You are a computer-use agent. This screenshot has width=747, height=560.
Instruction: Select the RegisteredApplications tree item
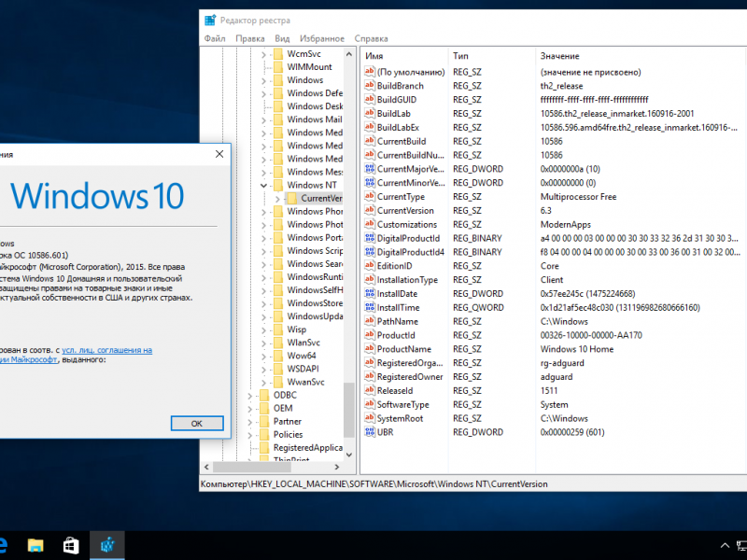308,448
